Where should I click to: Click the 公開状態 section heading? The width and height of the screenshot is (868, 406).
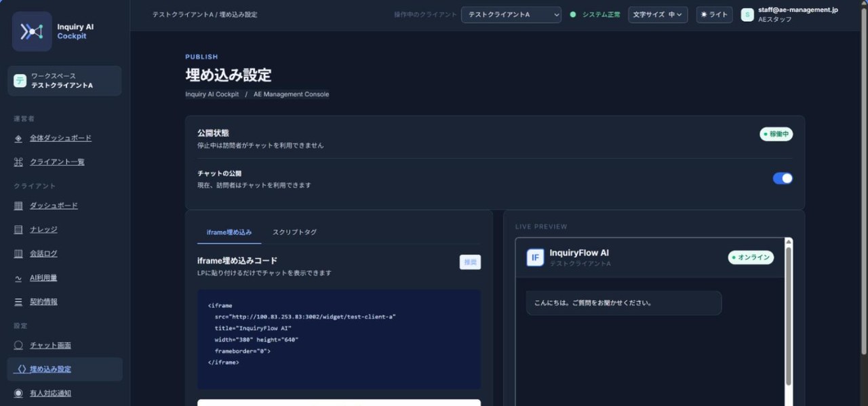tap(213, 133)
